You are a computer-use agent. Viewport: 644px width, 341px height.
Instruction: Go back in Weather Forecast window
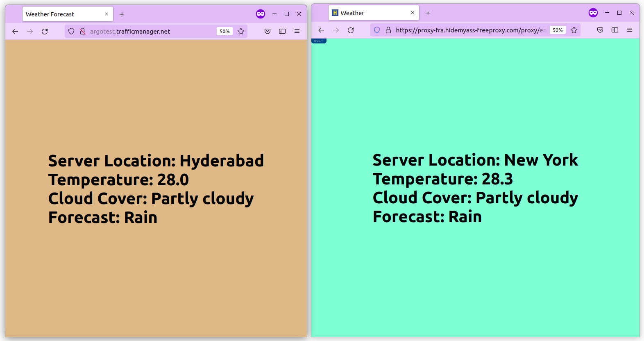click(15, 31)
